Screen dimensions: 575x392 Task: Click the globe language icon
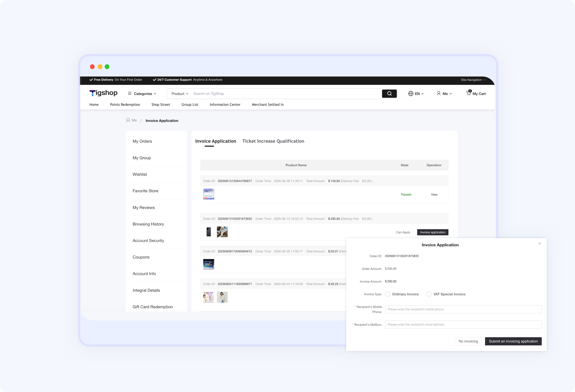coord(411,94)
